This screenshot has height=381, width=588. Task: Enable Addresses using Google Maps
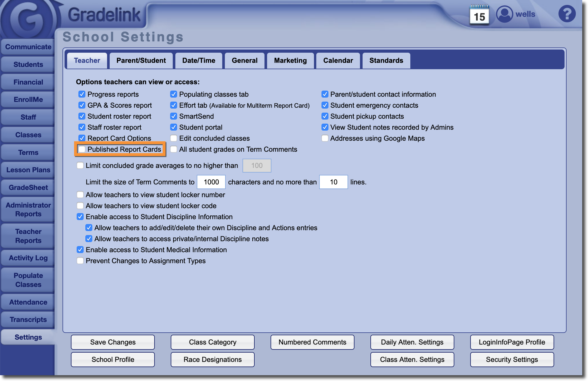325,138
